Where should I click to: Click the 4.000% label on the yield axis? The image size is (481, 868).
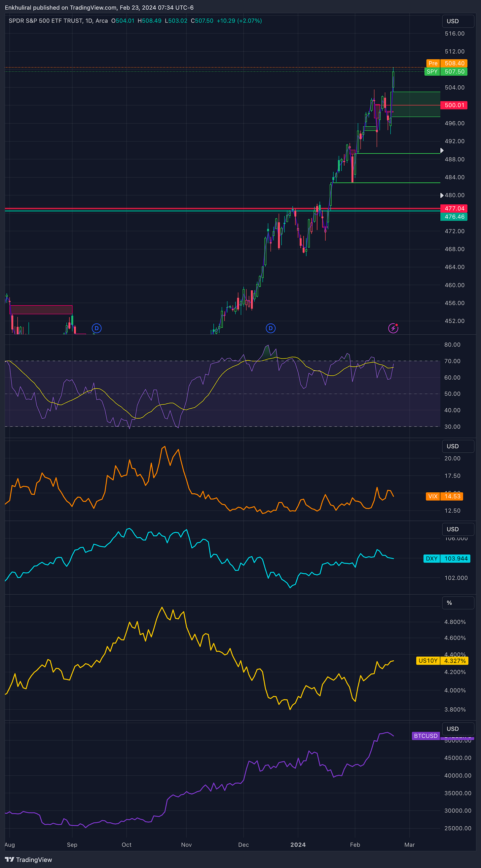click(455, 690)
